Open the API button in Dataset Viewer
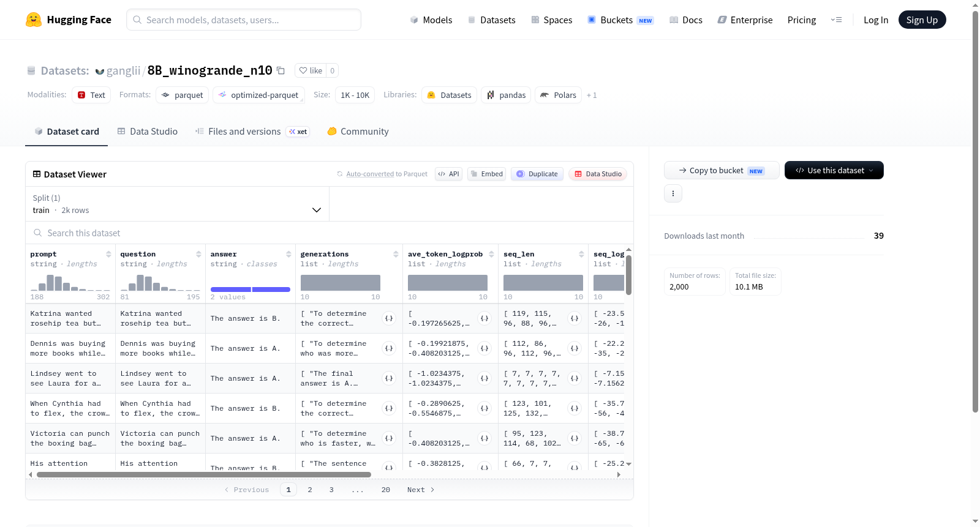This screenshot has height=527, width=980. point(448,174)
